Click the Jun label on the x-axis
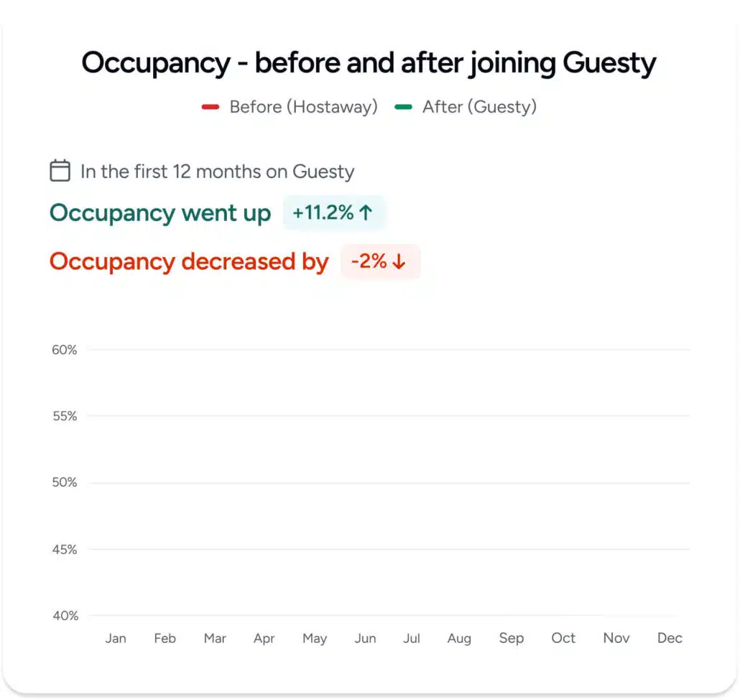This screenshot has width=740, height=700. click(x=365, y=638)
